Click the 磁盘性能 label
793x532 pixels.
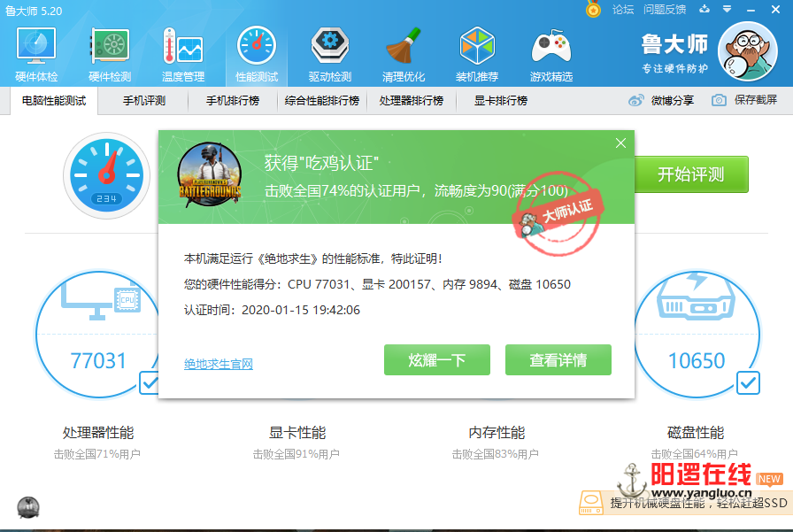(x=696, y=432)
